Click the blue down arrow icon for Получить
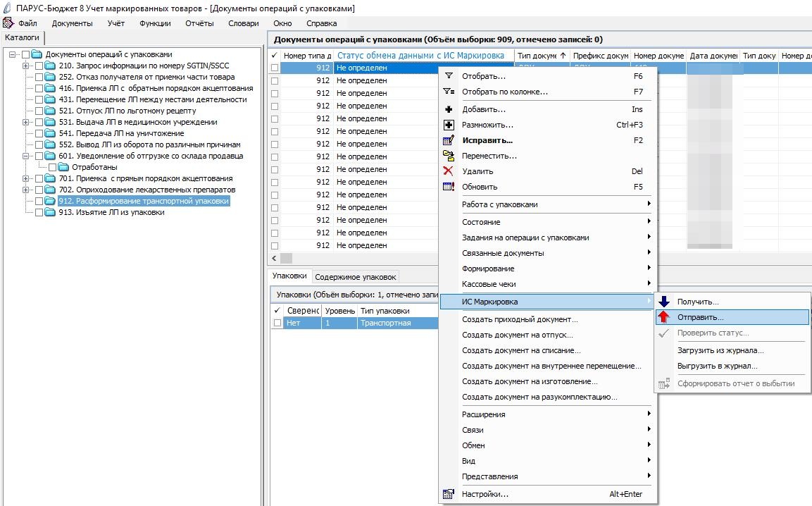812x506 pixels. 664,302
